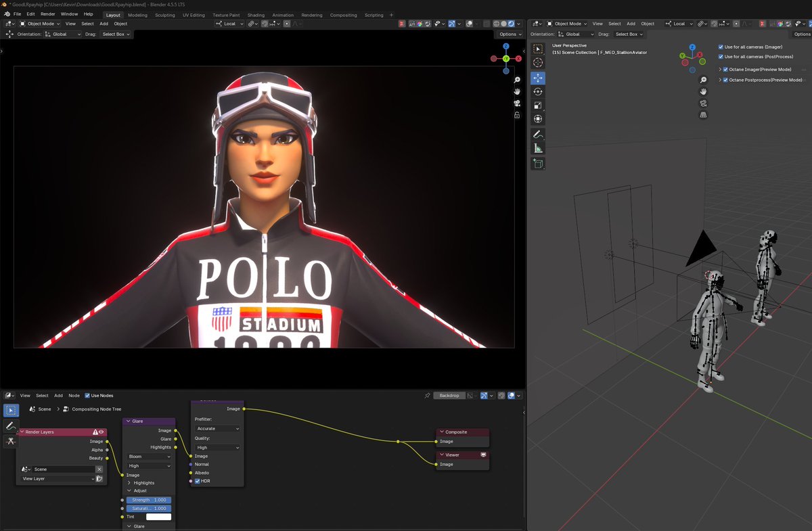The height and width of the screenshot is (531, 812).
Task: Toggle camera view icon in right viewport
Action: click(x=703, y=103)
